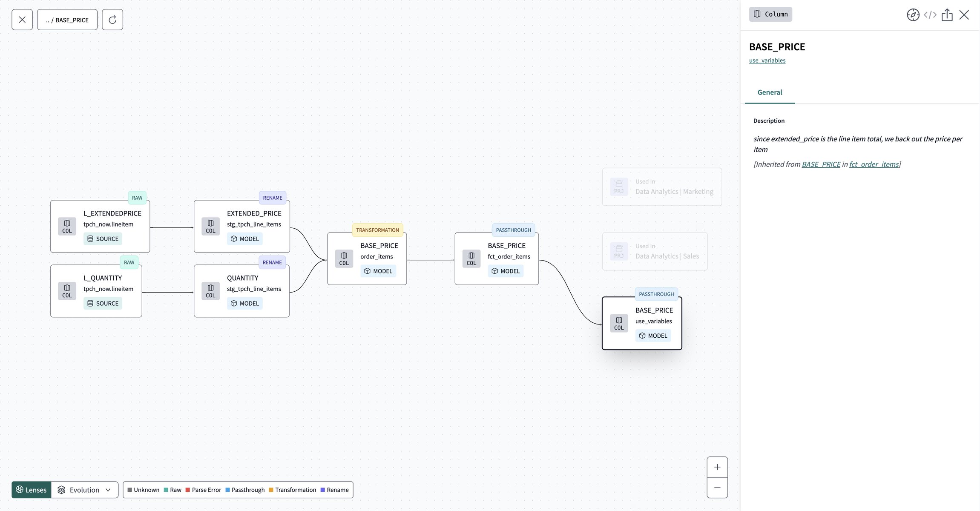The width and height of the screenshot is (980, 511).
Task: View code for BASE_PRICE via </> icon
Action: pos(930,14)
